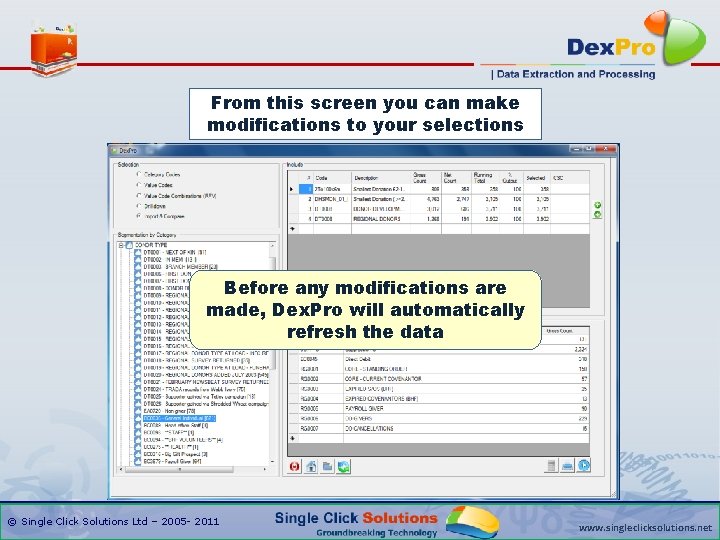This screenshot has width=720, height=540.
Task: Select the DD CANCELLATIONS row
Action: coord(439,428)
